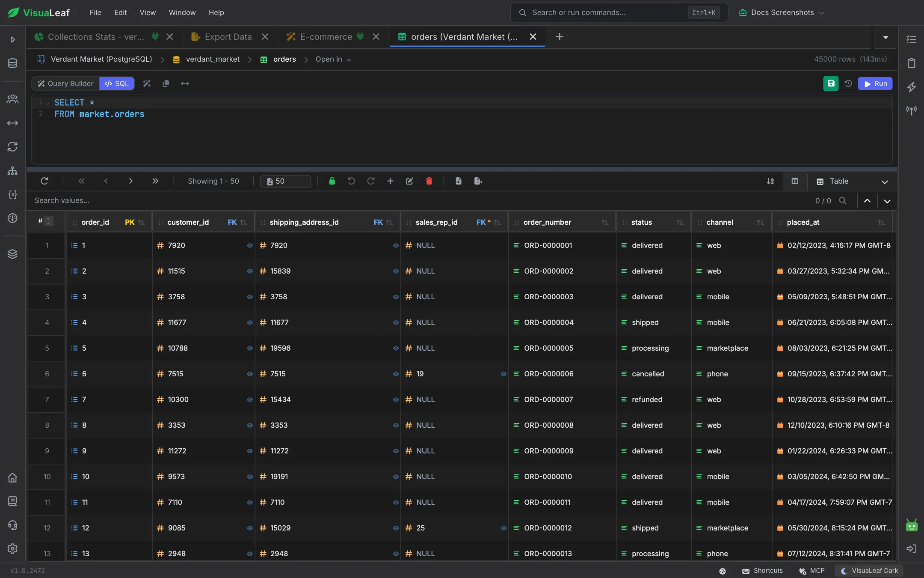Open the tab list dropdown arrow
Image resolution: width=924 pixels, height=578 pixels.
(x=885, y=37)
